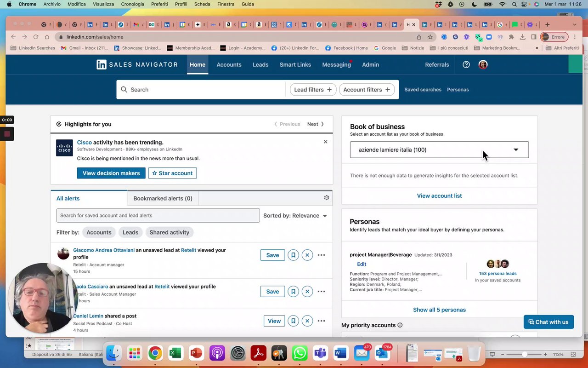Change the Sorted by Relevance dropdown
The height and width of the screenshot is (368, 588).
[295, 215]
